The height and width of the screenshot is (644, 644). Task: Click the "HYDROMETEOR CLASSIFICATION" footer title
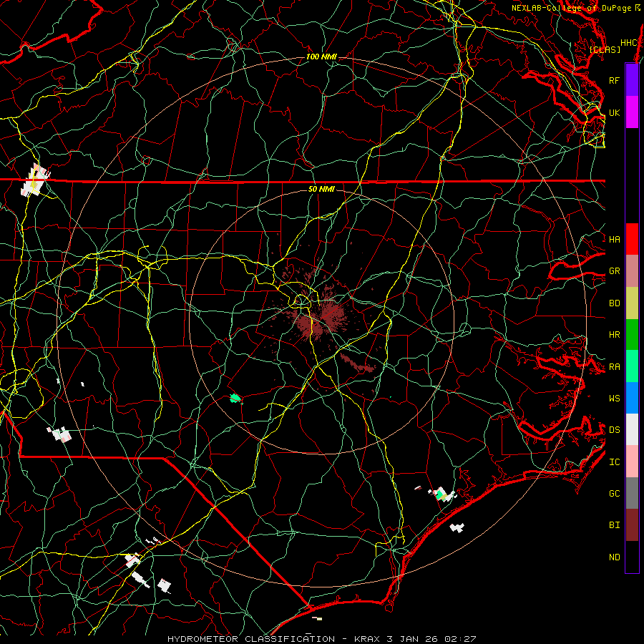click(x=251, y=639)
